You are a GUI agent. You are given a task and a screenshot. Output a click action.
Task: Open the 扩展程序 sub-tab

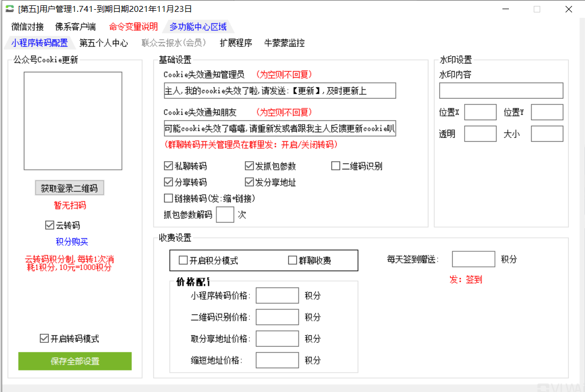(236, 43)
